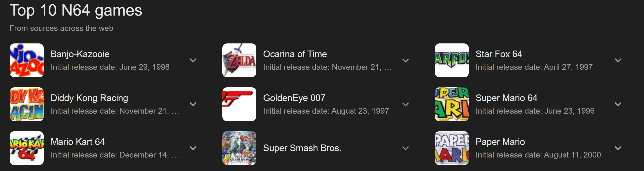
Task: Click the GoldenEye 007 gun logo image
Action: tap(239, 104)
